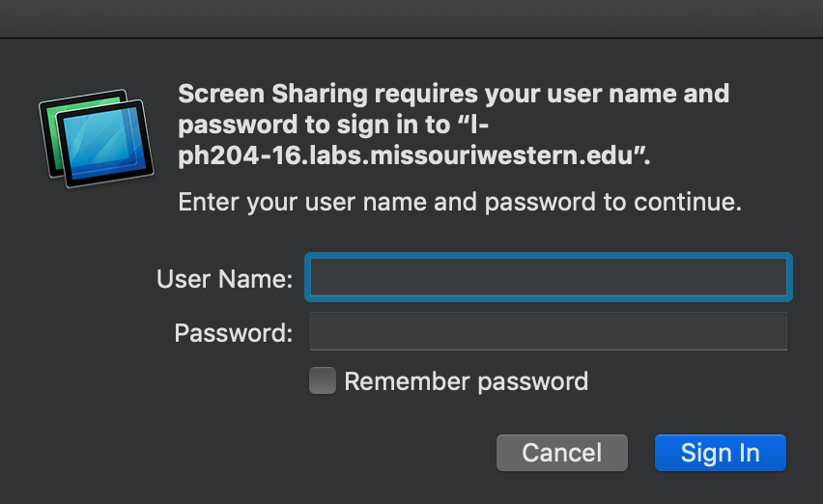Click the word "Cancel" on gray button
This screenshot has height=504, width=823.
click(561, 453)
